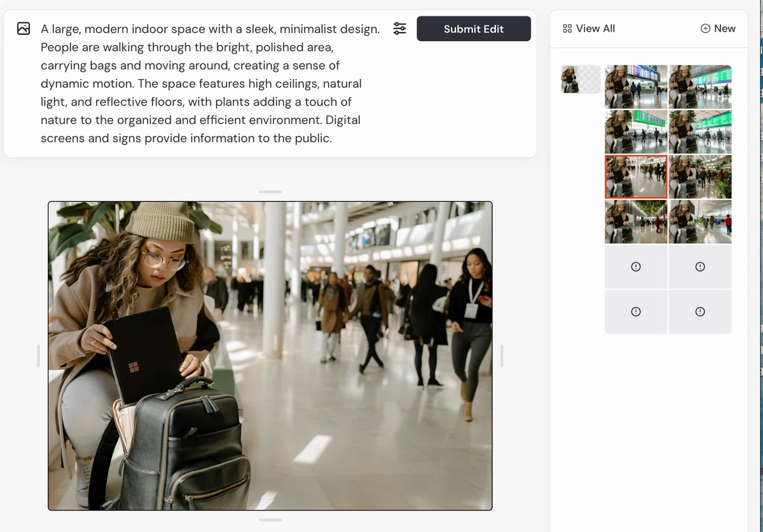Click the image icon beside the prompt

pos(24,29)
